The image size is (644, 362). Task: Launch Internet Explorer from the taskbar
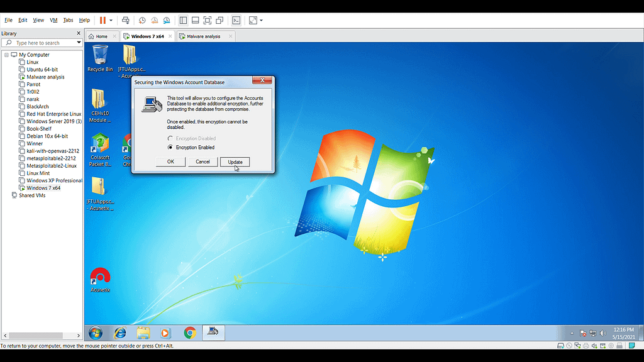click(120, 333)
